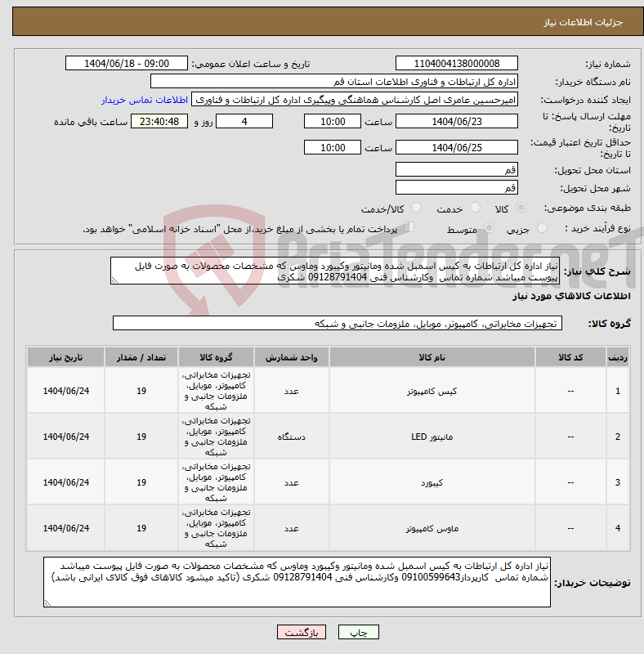
Task: Click the price validity date 1404/06/25
Action: pos(457,147)
